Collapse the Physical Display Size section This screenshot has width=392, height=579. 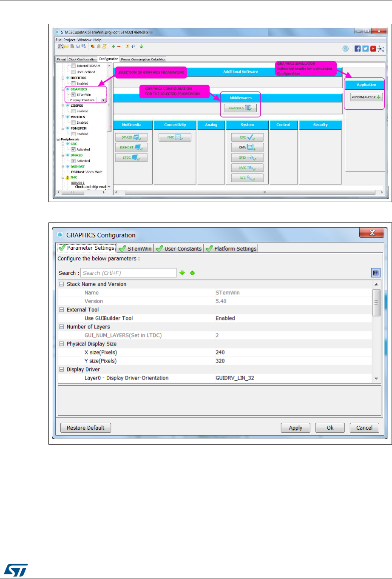click(x=62, y=344)
